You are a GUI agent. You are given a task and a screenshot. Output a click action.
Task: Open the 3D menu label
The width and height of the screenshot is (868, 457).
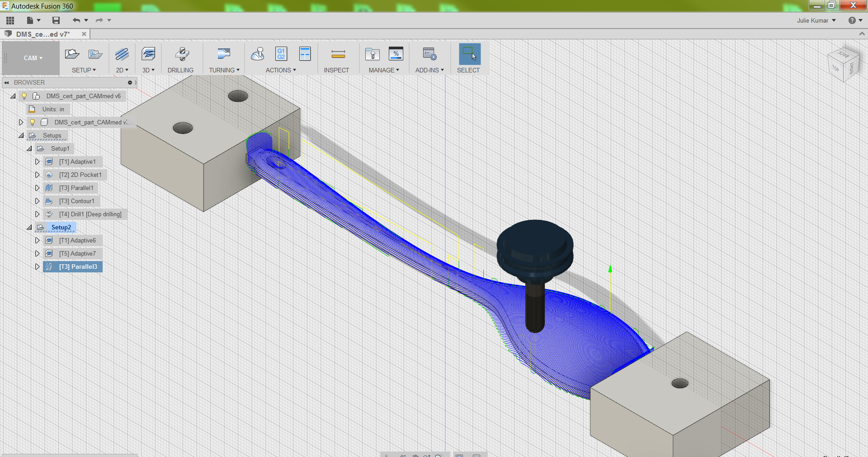[x=148, y=70]
